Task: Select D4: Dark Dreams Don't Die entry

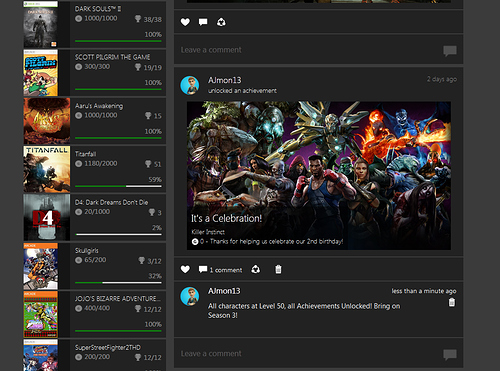Action: [95, 217]
